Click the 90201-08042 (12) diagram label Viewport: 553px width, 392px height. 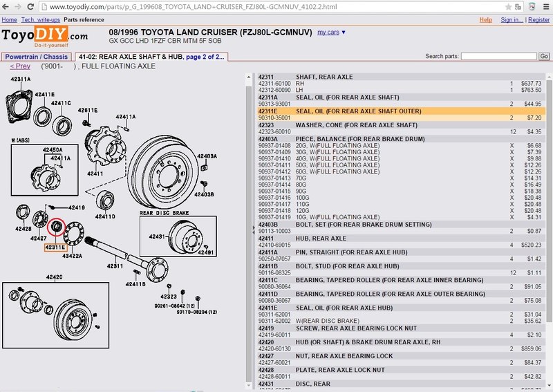(x=175, y=306)
